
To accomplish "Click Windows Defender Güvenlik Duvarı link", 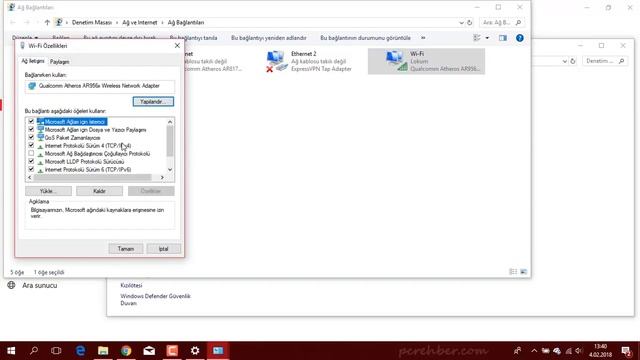I will pos(155,300).
